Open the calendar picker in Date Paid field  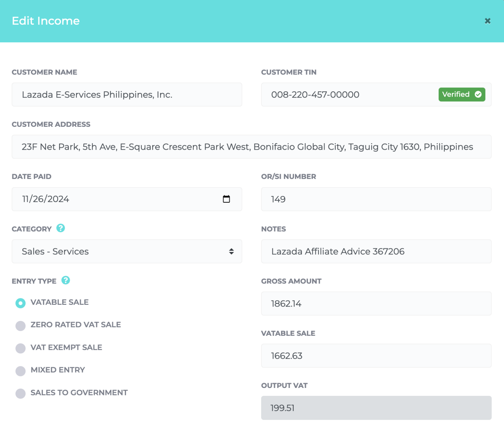227,199
